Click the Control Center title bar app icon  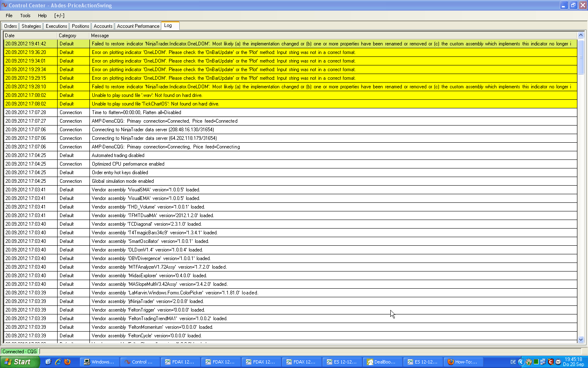pos(4,5)
